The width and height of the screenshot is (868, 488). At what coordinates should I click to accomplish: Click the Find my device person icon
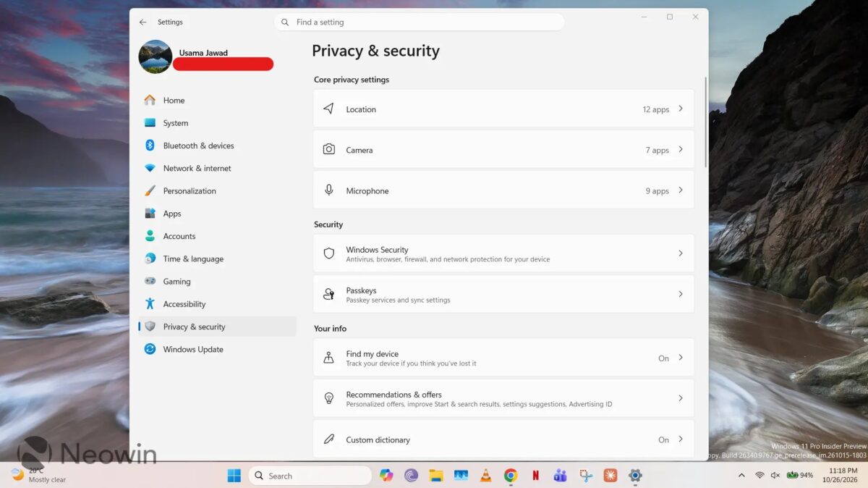click(x=328, y=358)
